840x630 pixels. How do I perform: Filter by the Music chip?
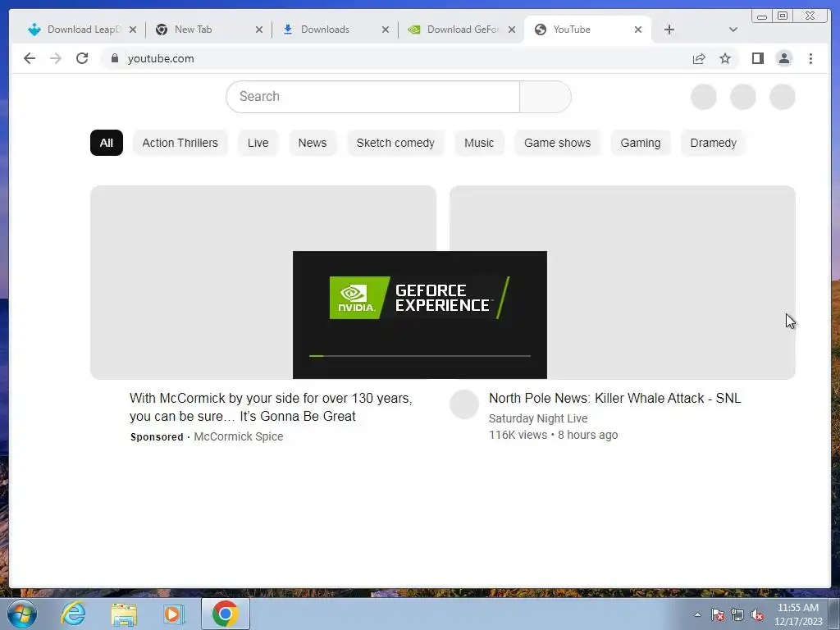(x=479, y=143)
